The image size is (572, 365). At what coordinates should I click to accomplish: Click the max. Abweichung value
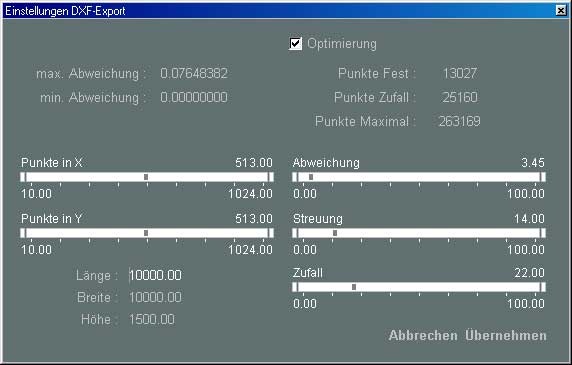[194, 74]
